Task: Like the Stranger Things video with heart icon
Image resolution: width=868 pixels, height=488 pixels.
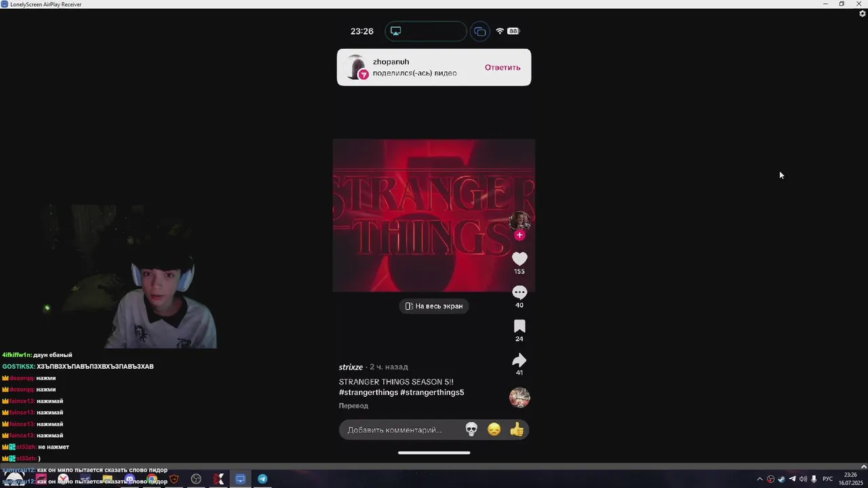Action: tap(519, 259)
